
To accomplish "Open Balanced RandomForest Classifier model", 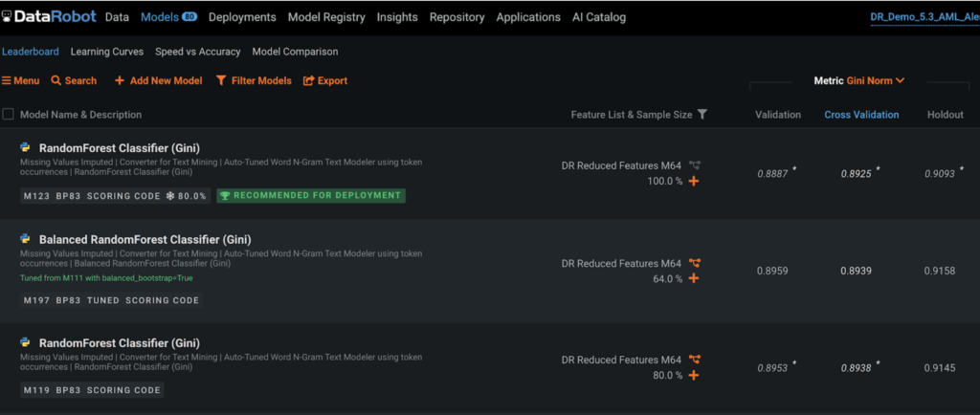I will (145, 240).
